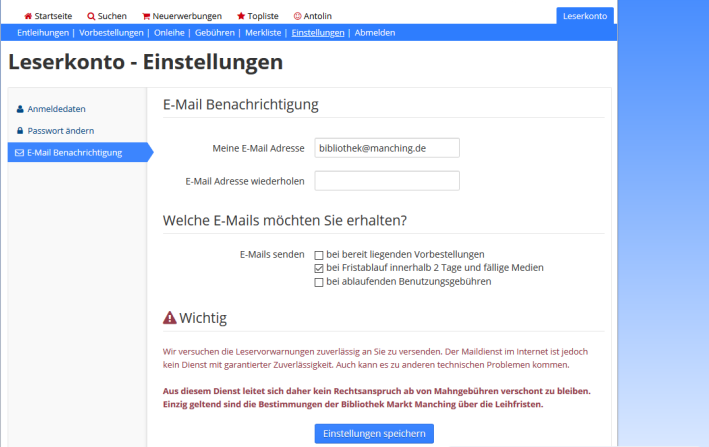The width and height of the screenshot is (709, 447).
Task: Enable emails for bereit liegende Vorbestellungen
Action: 319,255
